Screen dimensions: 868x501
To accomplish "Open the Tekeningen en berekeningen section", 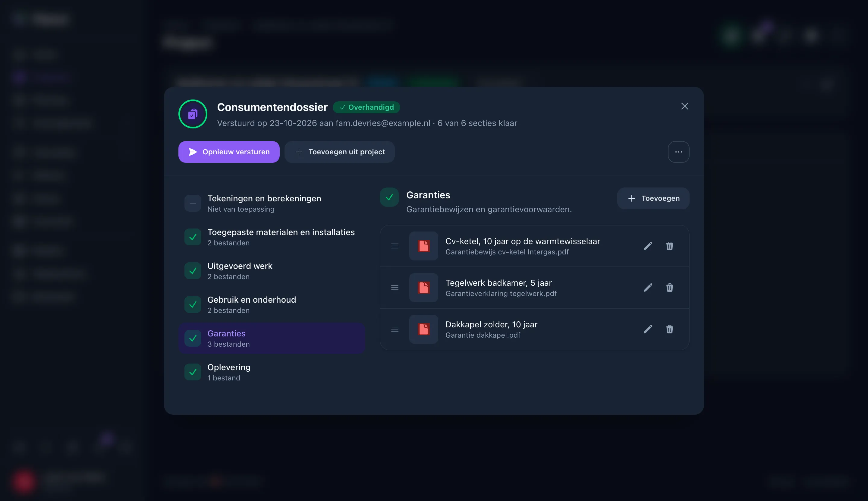I will point(272,203).
